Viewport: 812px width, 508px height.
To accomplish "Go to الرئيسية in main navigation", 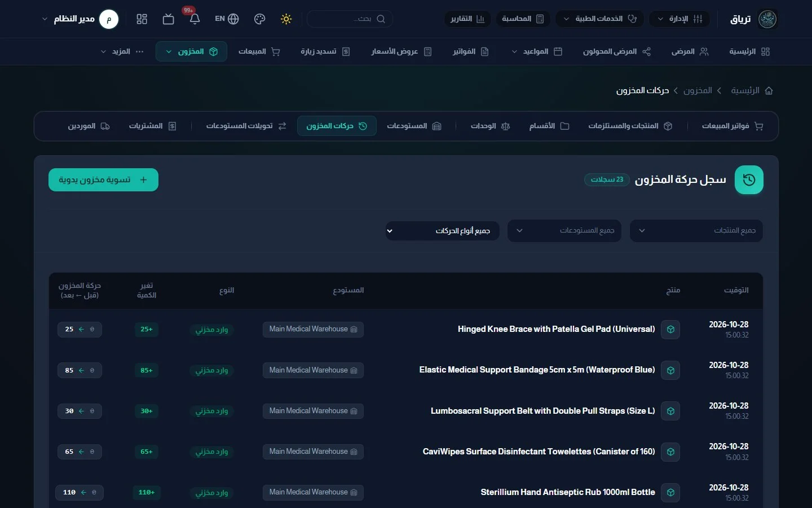I will [x=749, y=51].
